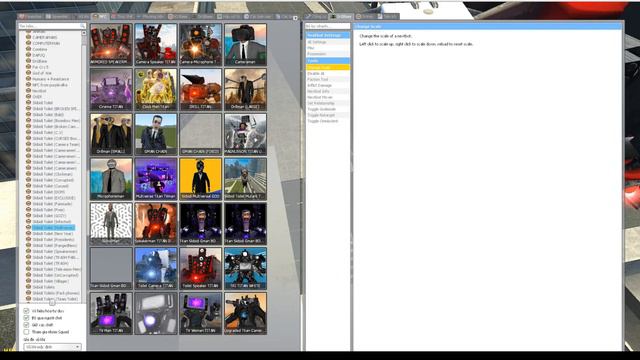
Task: Select the Clock Man Titan thumbnail
Action: click(156, 89)
